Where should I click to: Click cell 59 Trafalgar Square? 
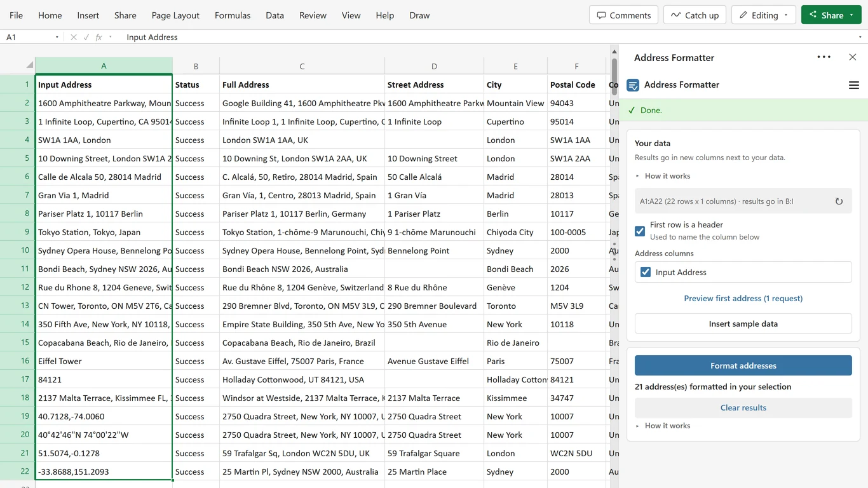[434, 453]
